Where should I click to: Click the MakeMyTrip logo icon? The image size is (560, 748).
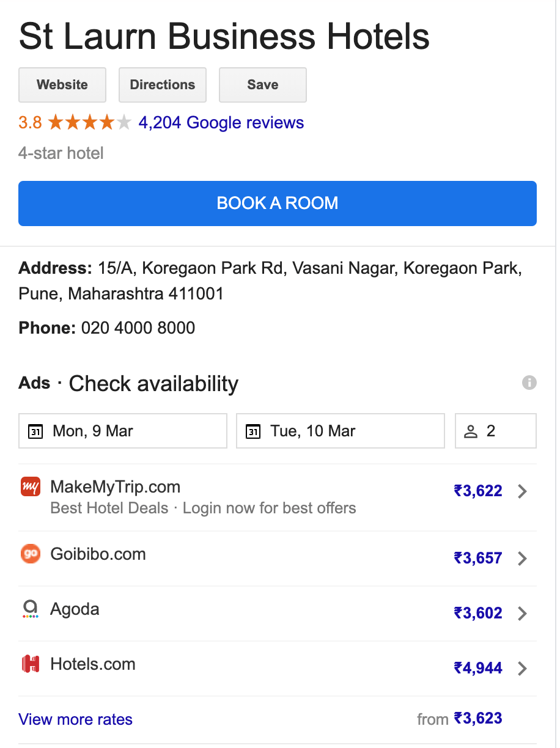pyautogui.click(x=31, y=487)
